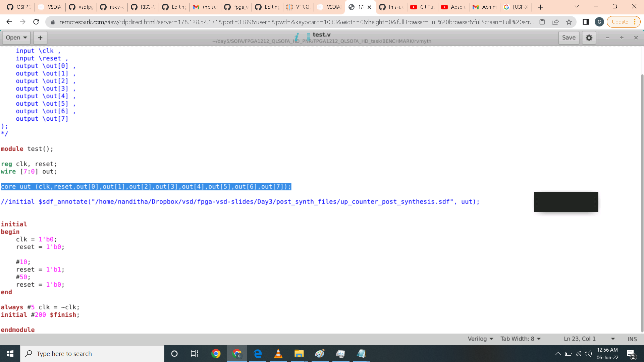This screenshot has height=362, width=644.
Task: Switch to Git Tutorial YouTube tab
Action: [422, 7]
